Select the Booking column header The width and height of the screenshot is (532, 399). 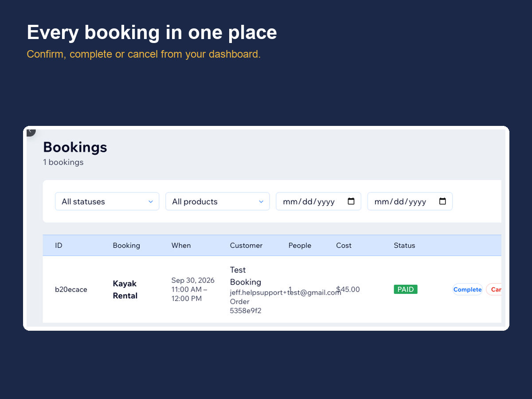pyautogui.click(x=126, y=245)
